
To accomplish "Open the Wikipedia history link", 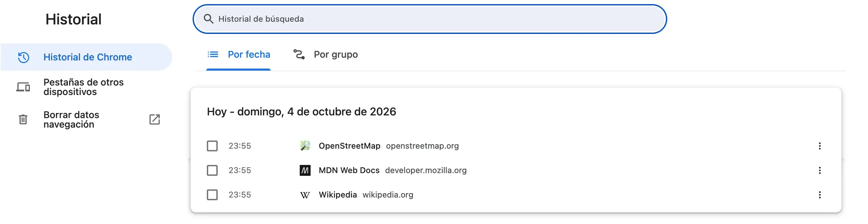I will (338, 195).
